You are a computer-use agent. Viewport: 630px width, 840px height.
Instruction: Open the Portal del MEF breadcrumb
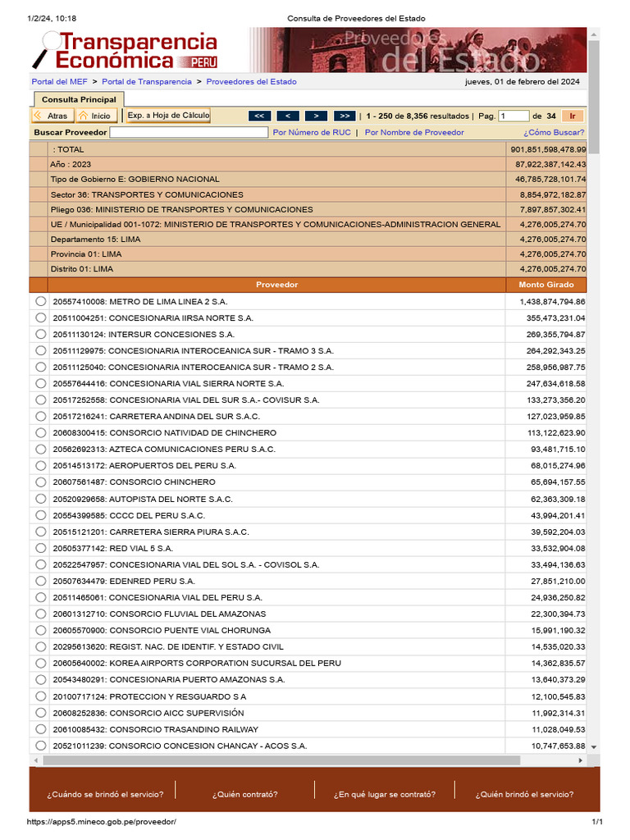pos(59,81)
